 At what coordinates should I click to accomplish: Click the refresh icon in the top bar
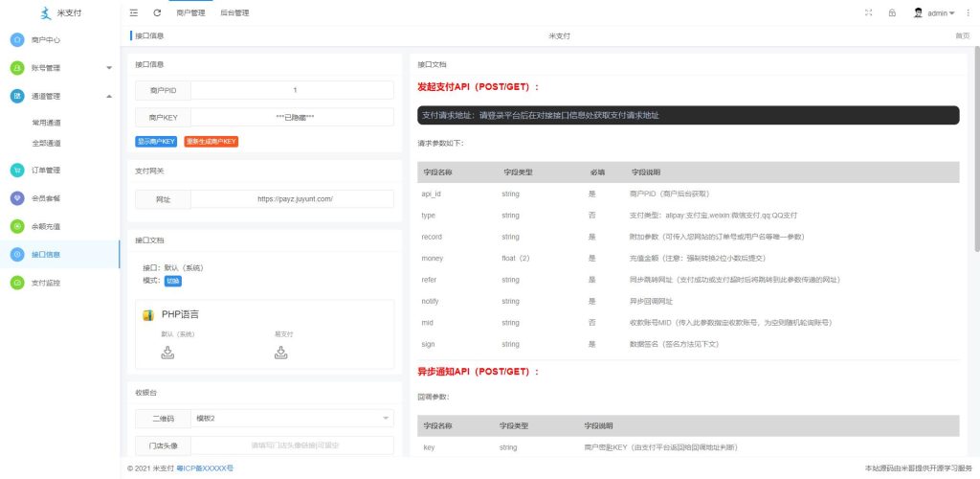click(x=157, y=13)
